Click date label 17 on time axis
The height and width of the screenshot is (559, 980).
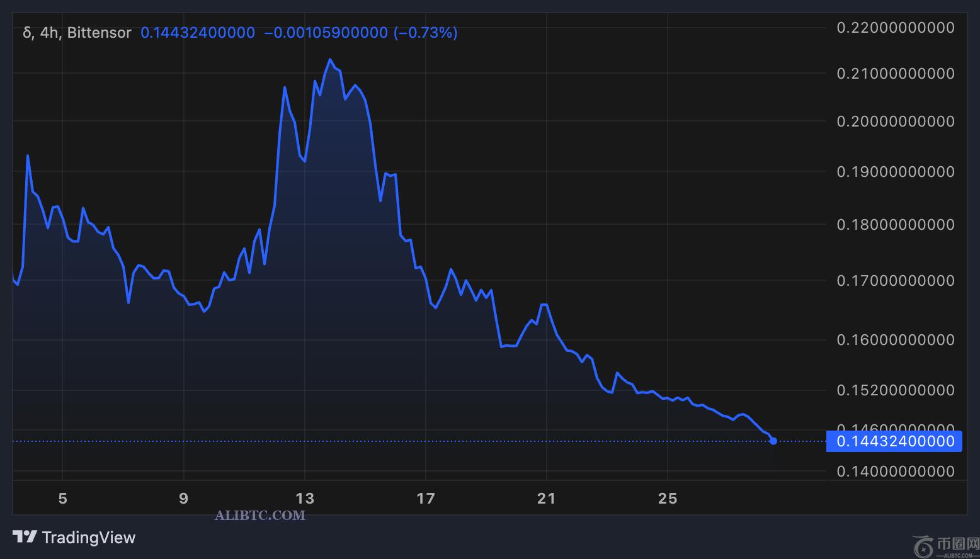click(426, 499)
